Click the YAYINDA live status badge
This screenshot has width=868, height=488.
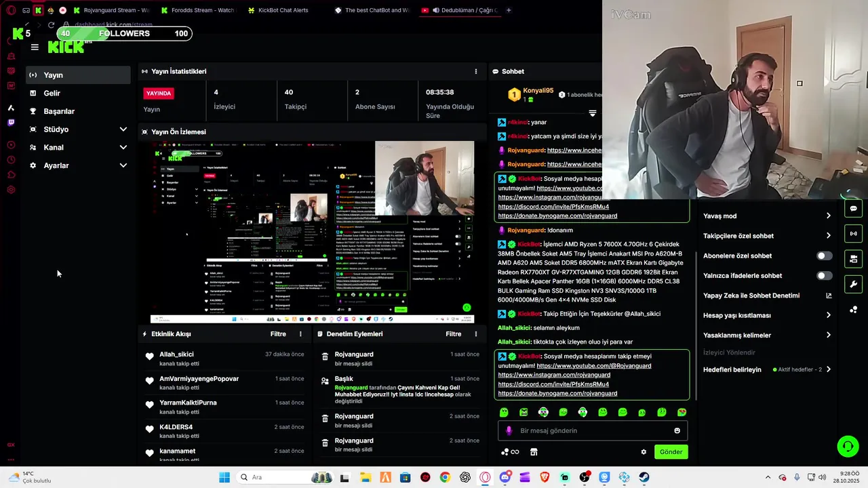click(x=159, y=94)
